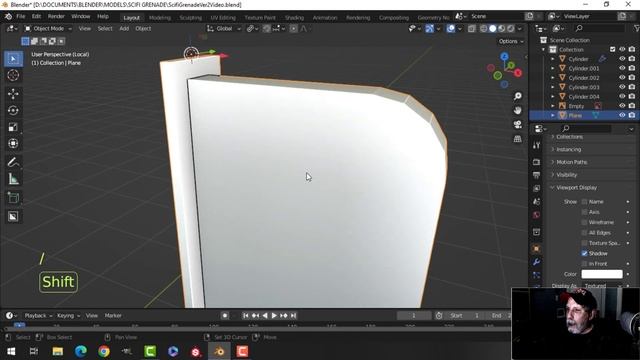
Task: Open File Explorer from the taskbar
Action: click(x=58, y=351)
